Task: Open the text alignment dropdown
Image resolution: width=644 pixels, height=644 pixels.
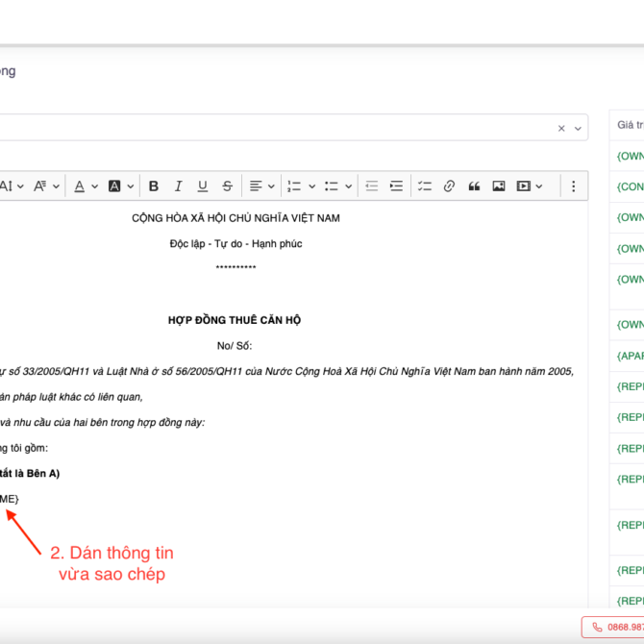Action: pyautogui.click(x=261, y=186)
